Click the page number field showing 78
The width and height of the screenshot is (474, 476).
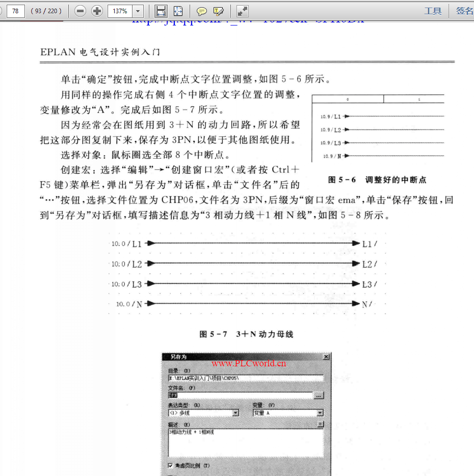click(15, 11)
